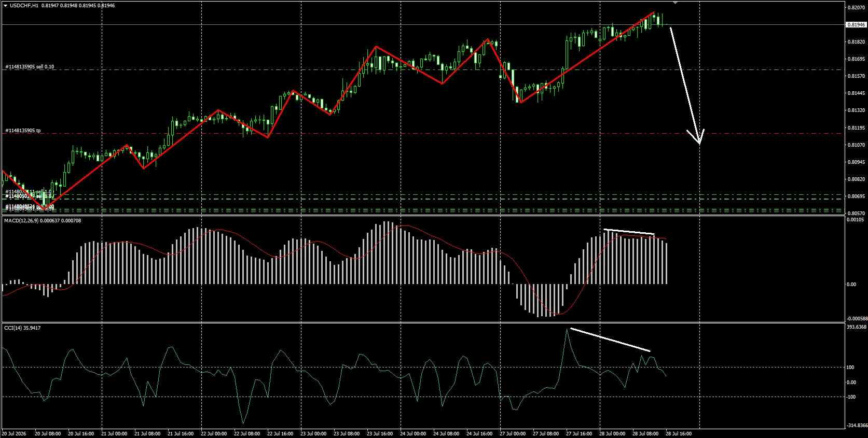Click time axis label 21 Jul 08:00

pyautogui.click(x=148, y=433)
